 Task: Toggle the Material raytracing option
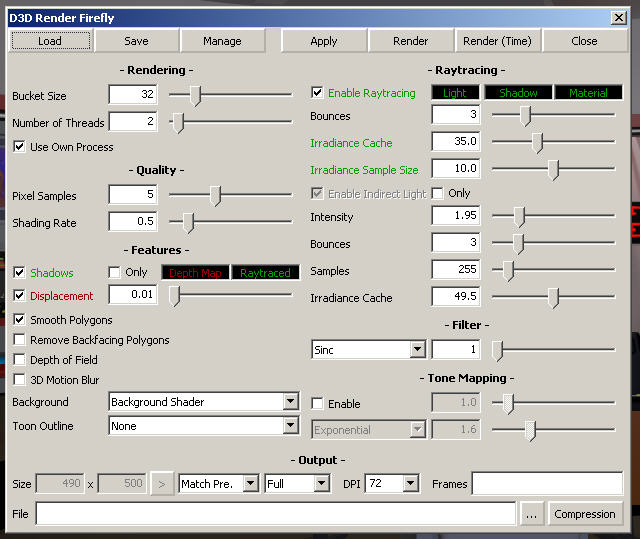click(588, 93)
